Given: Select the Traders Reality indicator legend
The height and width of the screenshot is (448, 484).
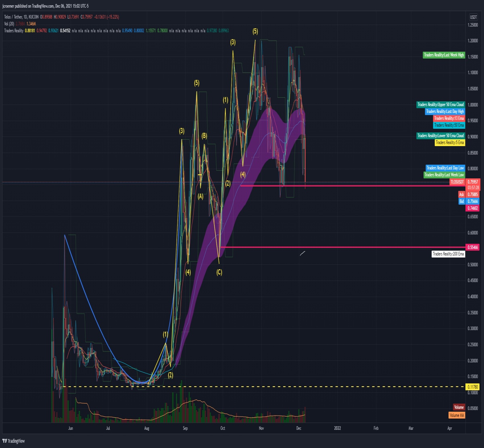Looking at the screenshot, I should coord(13,30).
